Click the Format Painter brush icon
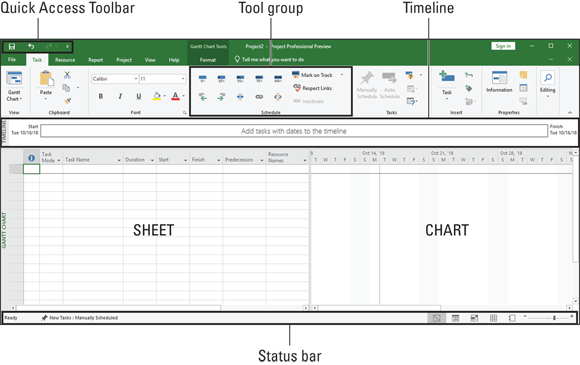This screenshot has width=580, height=365. coord(67,101)
